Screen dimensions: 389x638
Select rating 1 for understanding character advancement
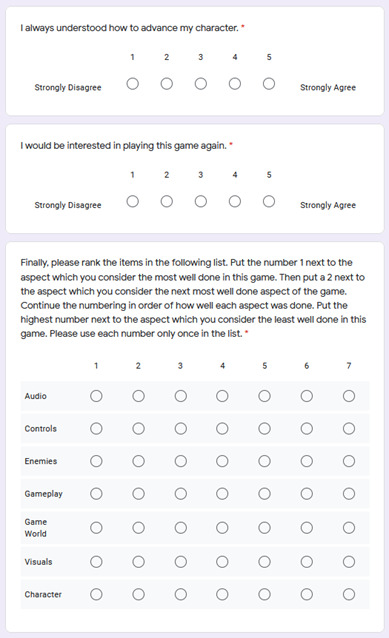point(132,84)
